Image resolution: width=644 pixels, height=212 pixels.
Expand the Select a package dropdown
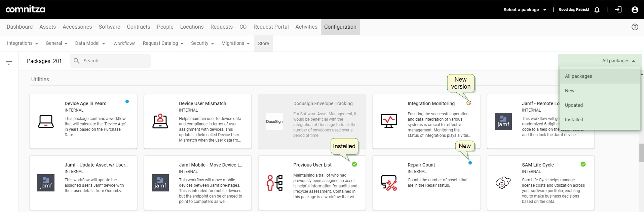pos(525,10)
